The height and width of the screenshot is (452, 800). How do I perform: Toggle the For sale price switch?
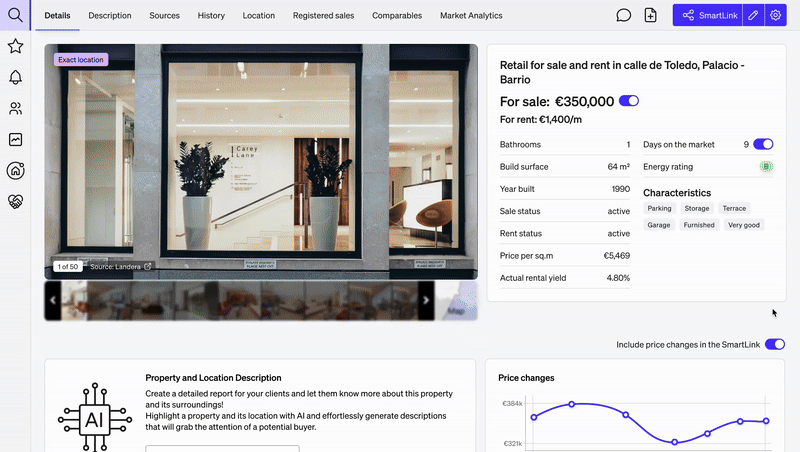629,101
